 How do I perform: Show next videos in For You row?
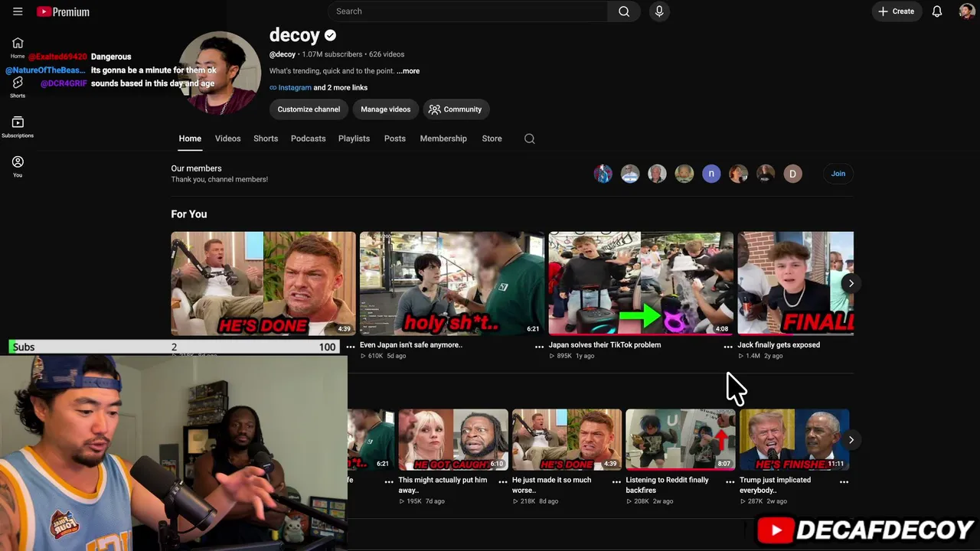(851, 283)
